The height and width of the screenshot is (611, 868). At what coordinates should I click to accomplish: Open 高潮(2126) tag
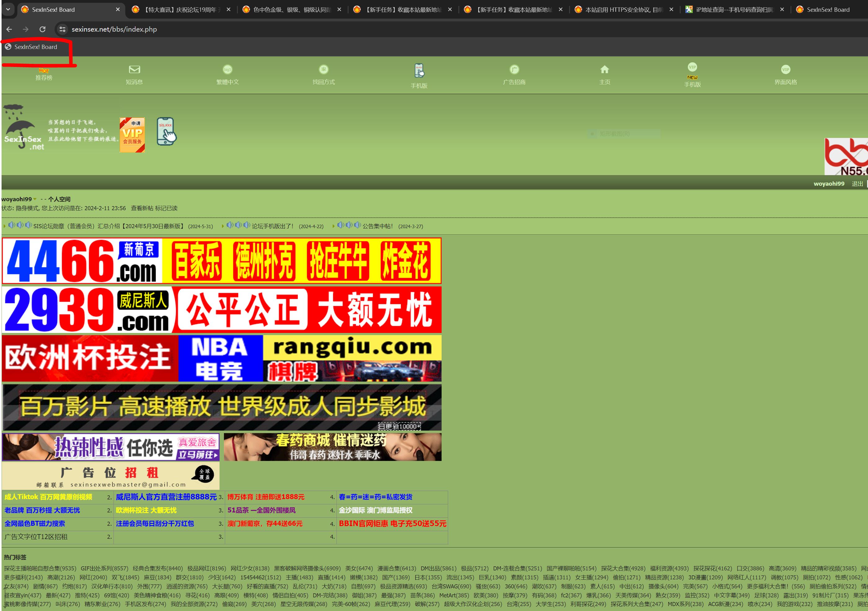pyautogui.click(x=61, y=578)
